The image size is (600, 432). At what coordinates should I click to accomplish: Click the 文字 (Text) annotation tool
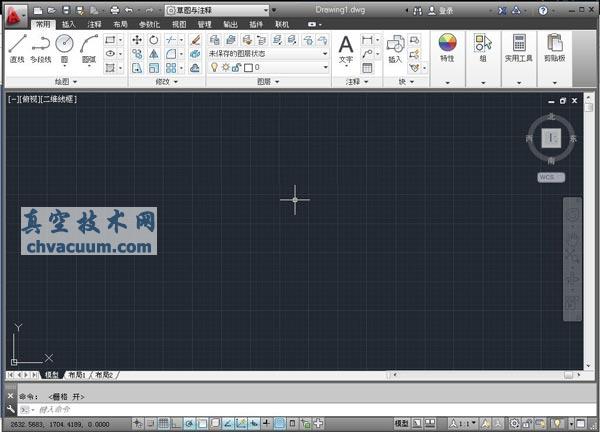pos(346,47)
